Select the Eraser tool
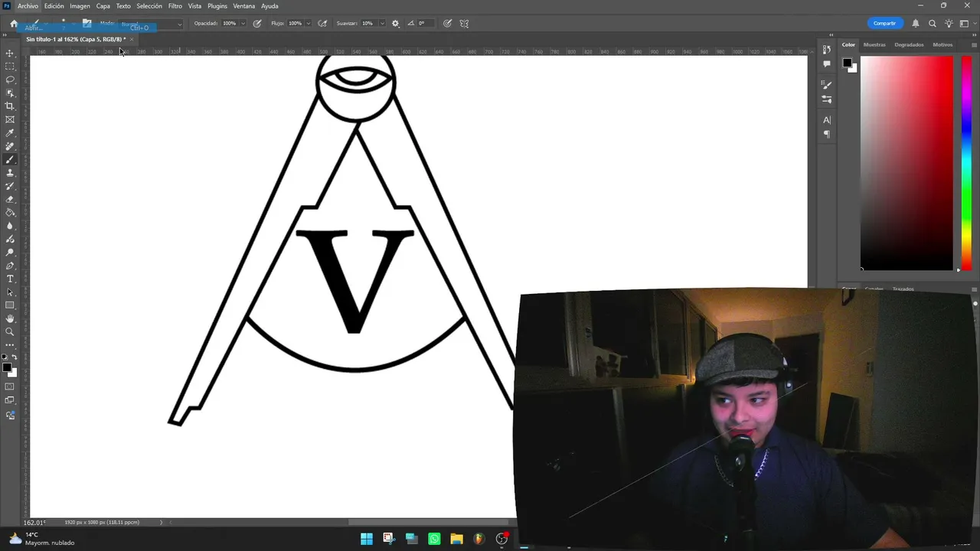Image resolution: width=980 pixels, height=551 pixels. coord(10,199)
